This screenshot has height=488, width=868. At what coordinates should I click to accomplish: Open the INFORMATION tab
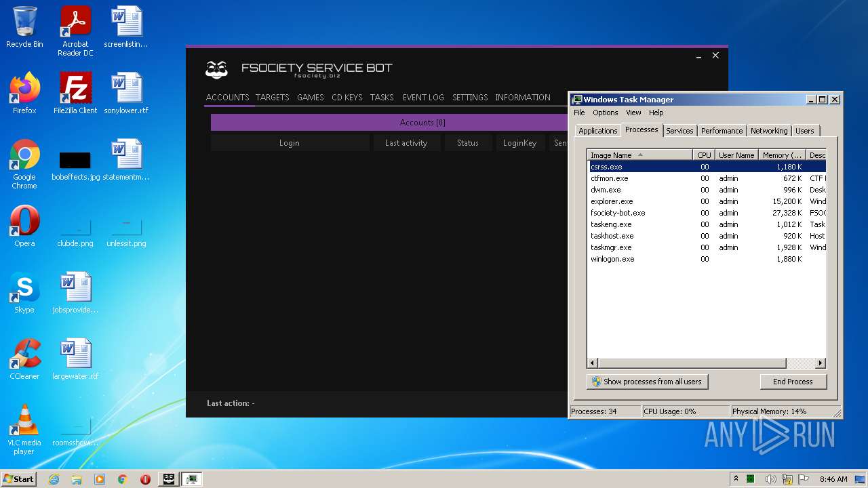click(x=523, y=98)
